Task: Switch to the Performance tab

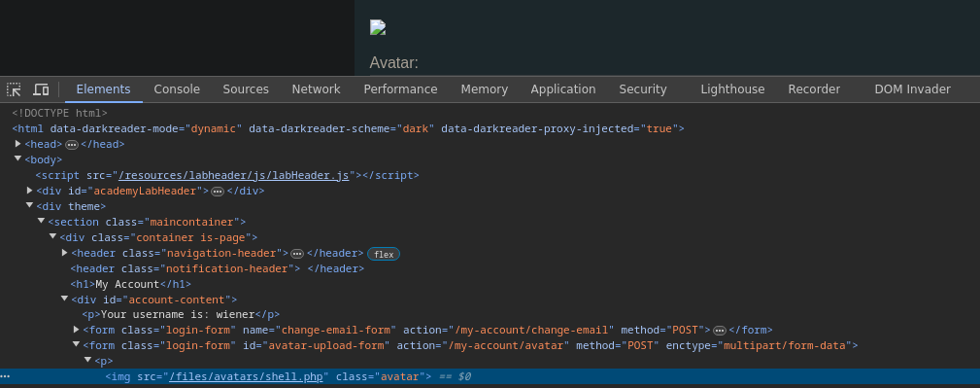Action: point(400,89)
